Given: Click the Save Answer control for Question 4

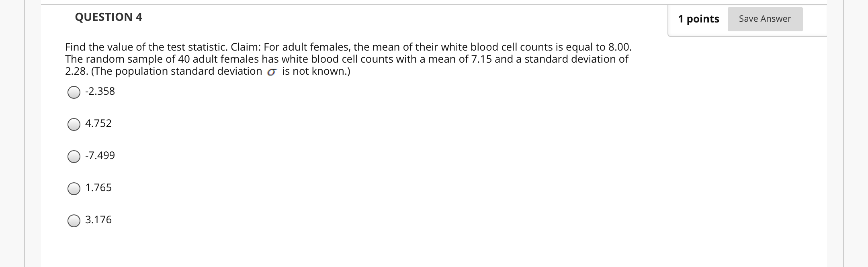Looking at the screenshot, I should point(765,18).
